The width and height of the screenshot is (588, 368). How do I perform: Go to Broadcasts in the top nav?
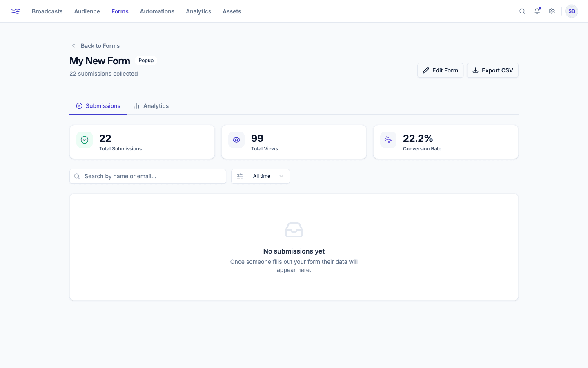[x=47, y=11]
